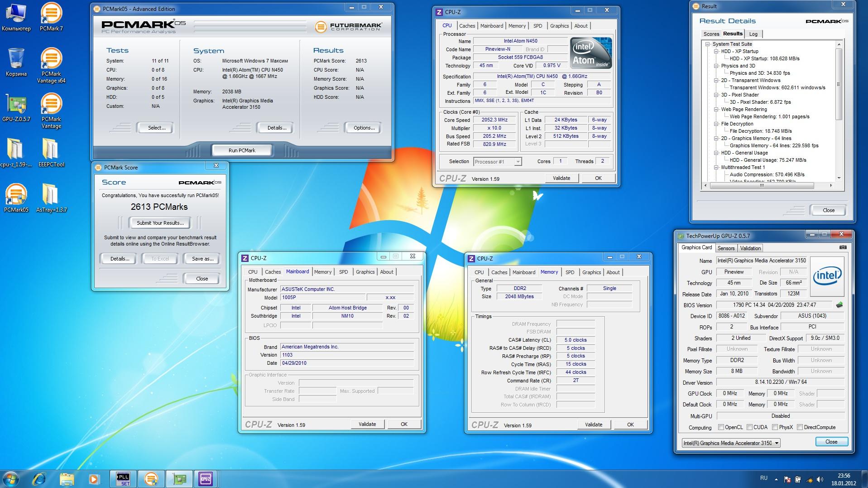Click the RU language indicator in taskbar
Image resolution: width=868 pixels, height=488 pixels.
(764, 478)
